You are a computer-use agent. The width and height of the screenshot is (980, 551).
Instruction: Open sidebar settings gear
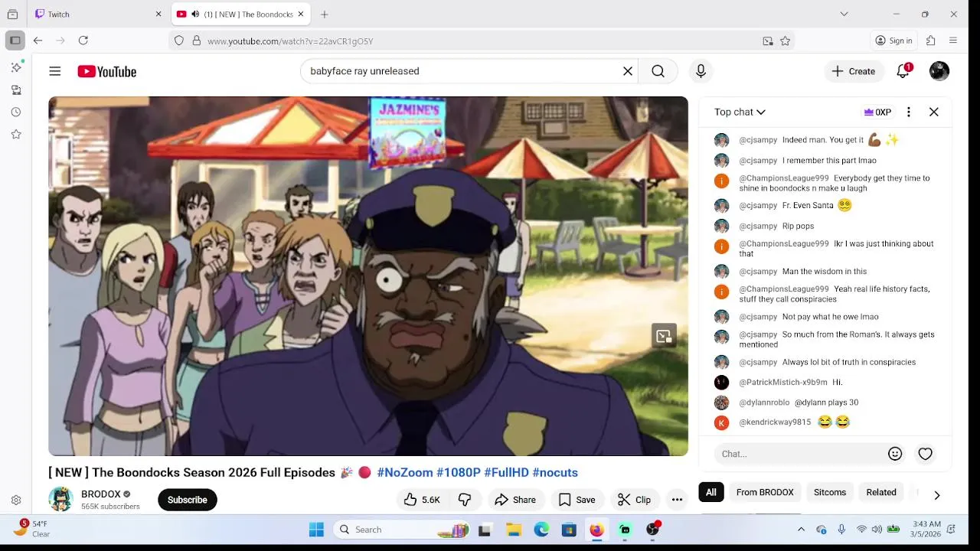tap(16, 500)
